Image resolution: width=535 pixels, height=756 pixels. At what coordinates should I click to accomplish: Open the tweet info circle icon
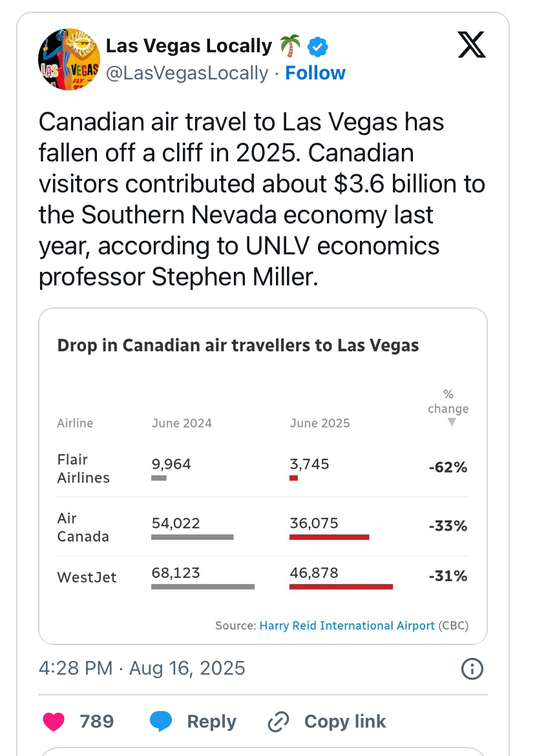click(x=472, y=669)
